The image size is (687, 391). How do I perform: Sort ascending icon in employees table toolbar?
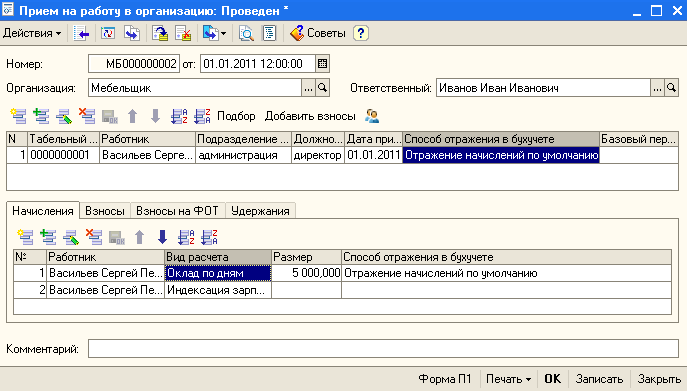179,116
